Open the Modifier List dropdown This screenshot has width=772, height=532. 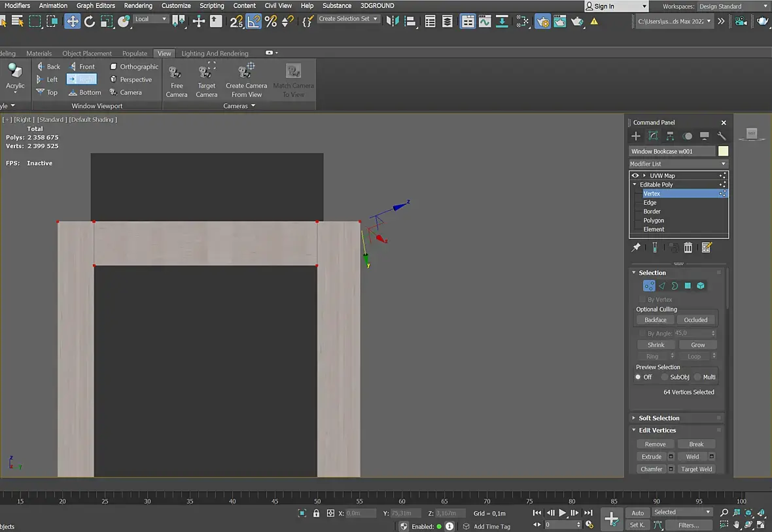click(678, 164)
